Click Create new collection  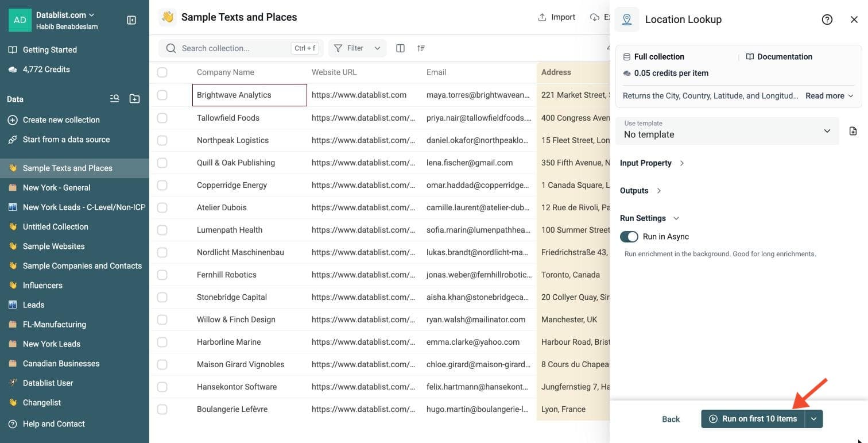coord(61,120)
